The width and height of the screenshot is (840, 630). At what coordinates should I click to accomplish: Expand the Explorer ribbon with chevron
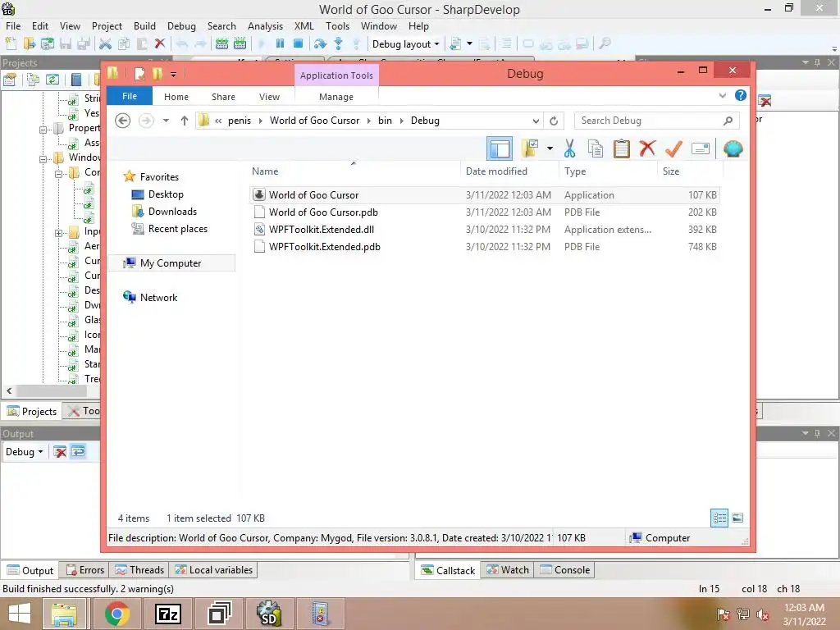pos(722,95)
